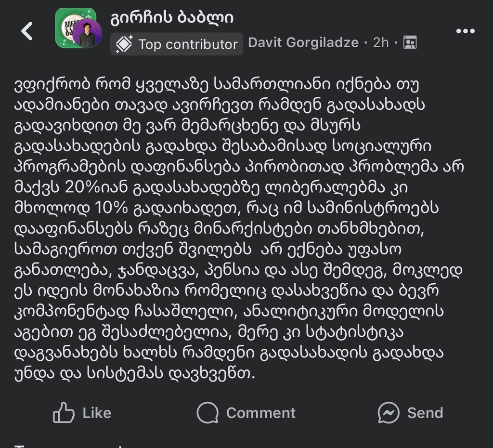Viewport: 493px width, 448px height.
Task: Click the back arrow icon
Action: coord(27,30)
